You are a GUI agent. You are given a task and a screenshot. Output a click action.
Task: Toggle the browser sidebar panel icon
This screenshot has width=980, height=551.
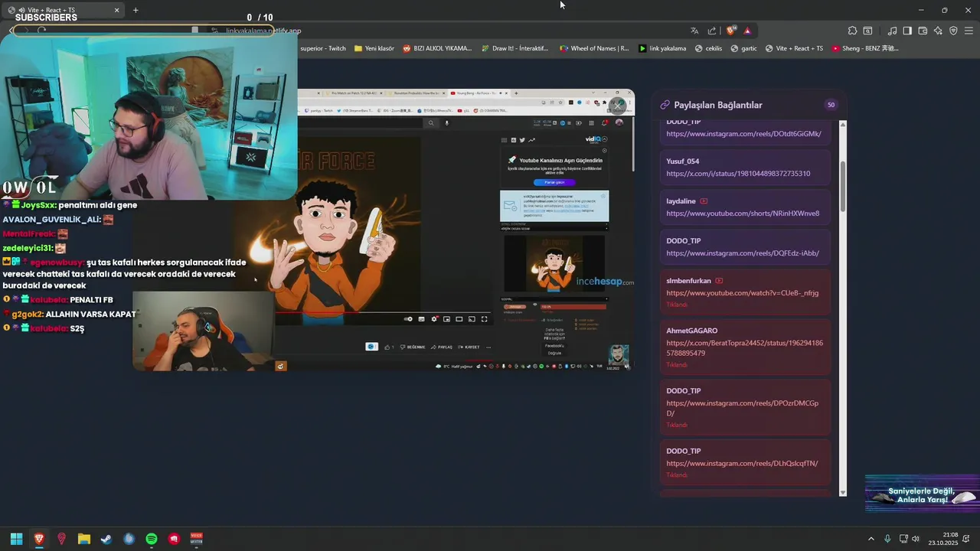click(907, 31)
